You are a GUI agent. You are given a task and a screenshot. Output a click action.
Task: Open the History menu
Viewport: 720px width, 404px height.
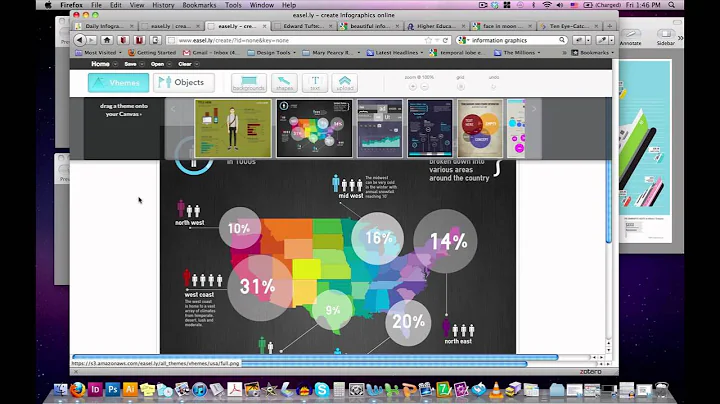(x=163, y=5)
